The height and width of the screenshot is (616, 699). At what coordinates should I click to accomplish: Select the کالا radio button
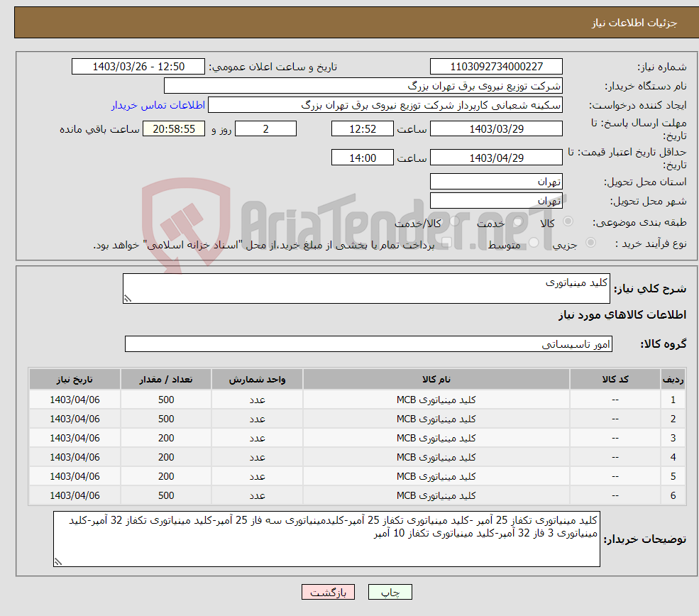point(568,221)
